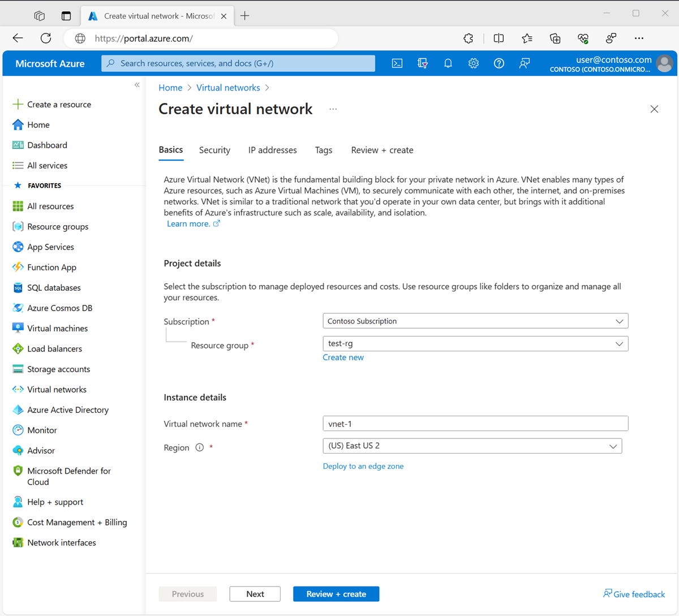Open the notifications bell

click(448, 63)
